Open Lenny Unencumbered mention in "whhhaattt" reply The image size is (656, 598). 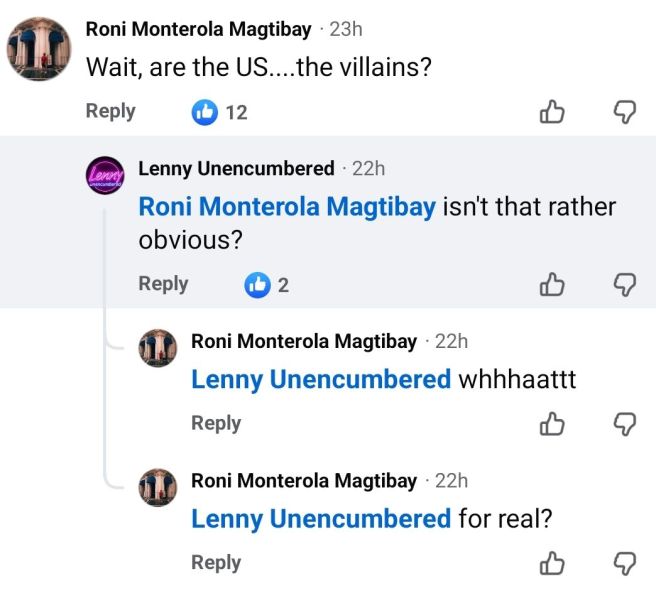pyautogui.click(x=320, y=380)
